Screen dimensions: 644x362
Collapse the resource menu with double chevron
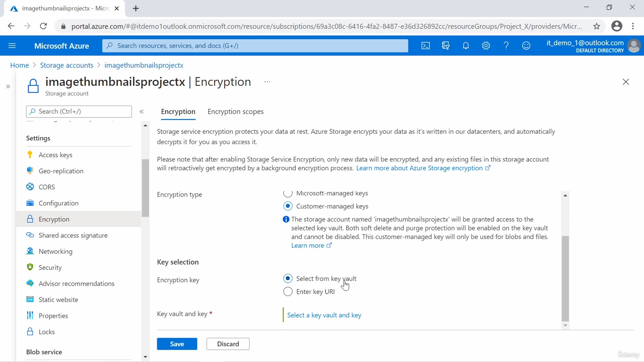tap(142, 112)
